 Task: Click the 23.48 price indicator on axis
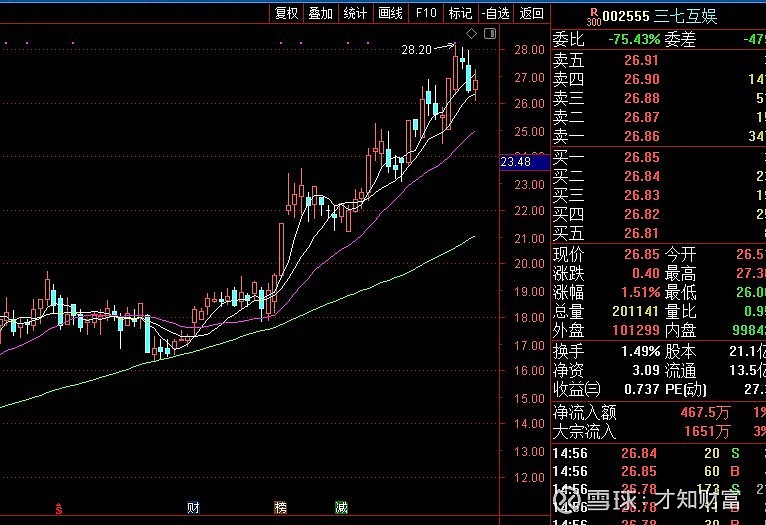525,162
